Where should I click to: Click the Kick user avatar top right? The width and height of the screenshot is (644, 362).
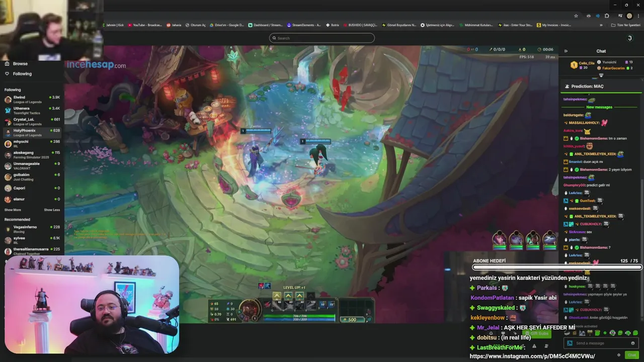629,38
